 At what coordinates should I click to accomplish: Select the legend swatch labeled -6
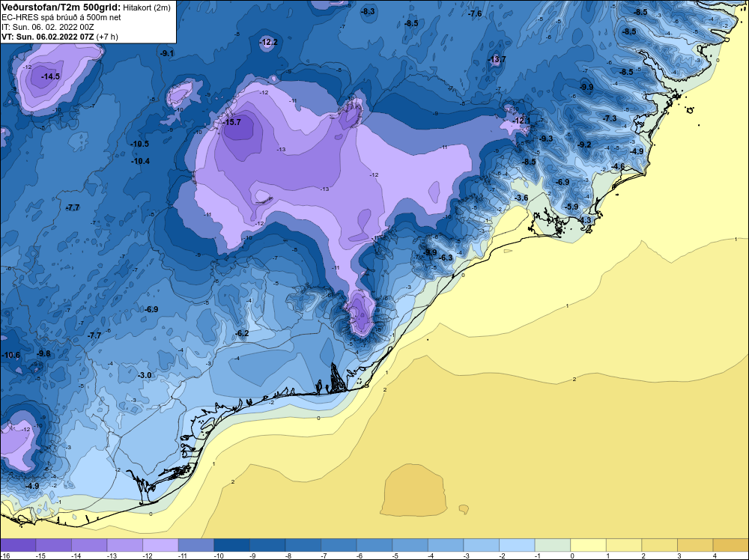pos(374,545)
